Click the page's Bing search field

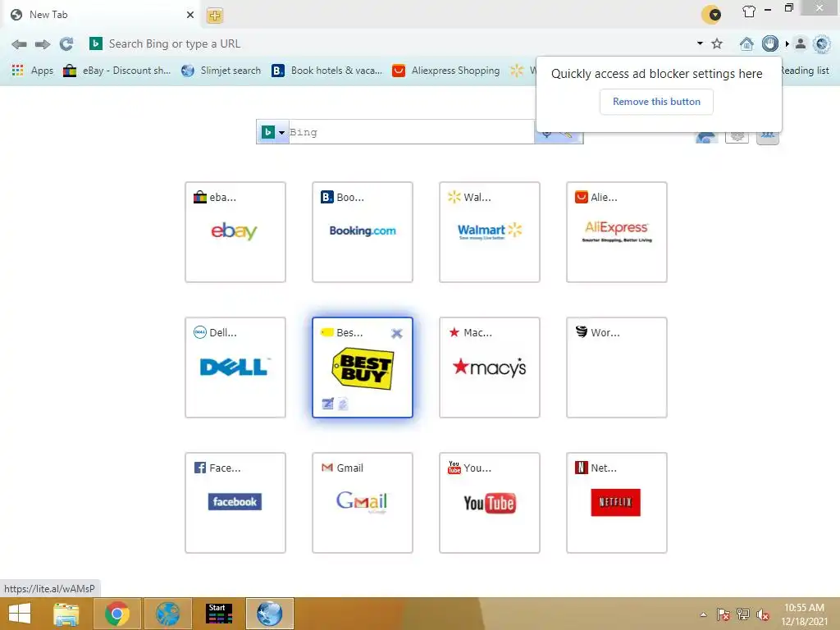411,132
